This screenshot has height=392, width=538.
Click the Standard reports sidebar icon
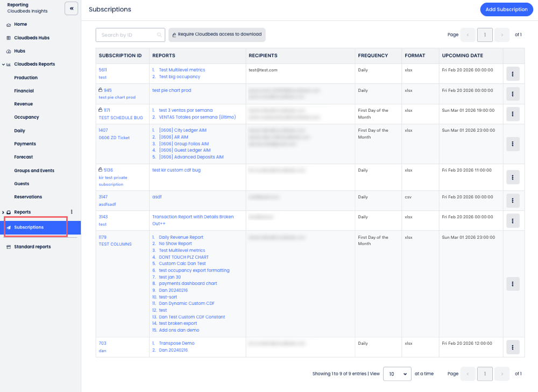click(9, 247)
